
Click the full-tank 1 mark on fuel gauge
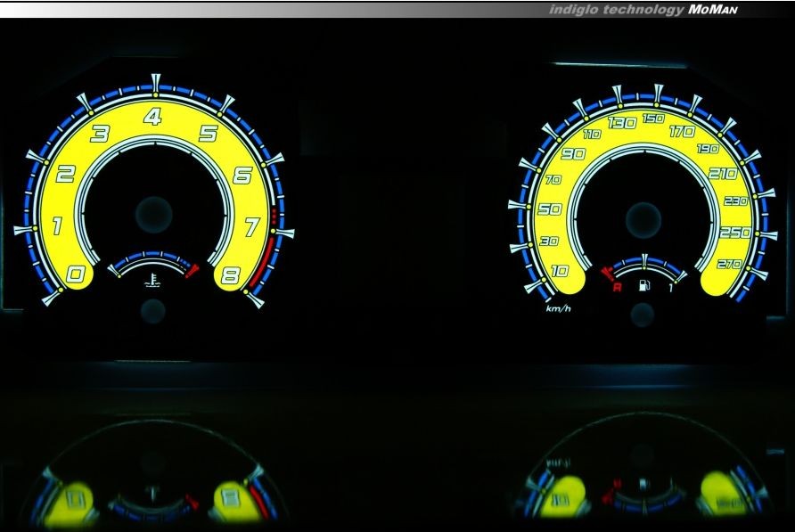click(x=671, y=287)
